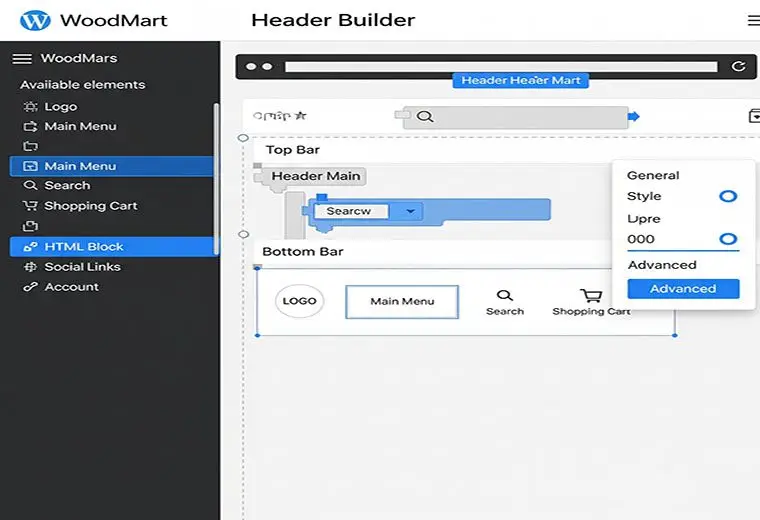This screenshot has width=760, height=520.
Task: Open the dropdown arrow next to Searcw
Action: tap(410, 211)
